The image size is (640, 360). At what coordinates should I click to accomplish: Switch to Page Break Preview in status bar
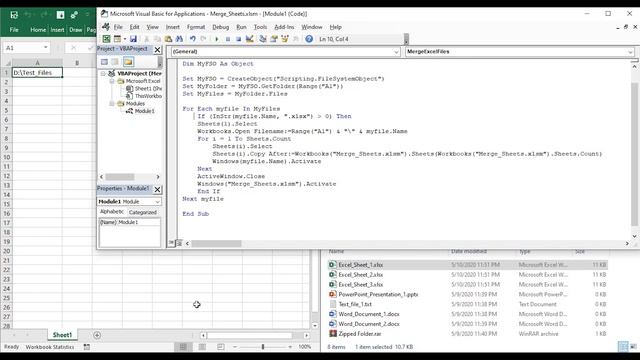(221, 347)
